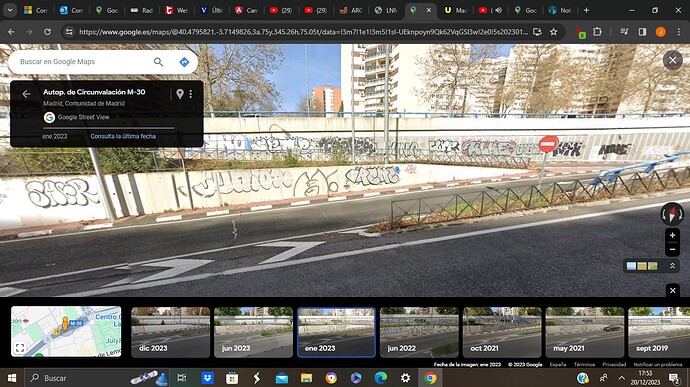Toggle the Chrome side panel
Image resolution: width=690 pixels, height=387 pixels.
[642, 32]
